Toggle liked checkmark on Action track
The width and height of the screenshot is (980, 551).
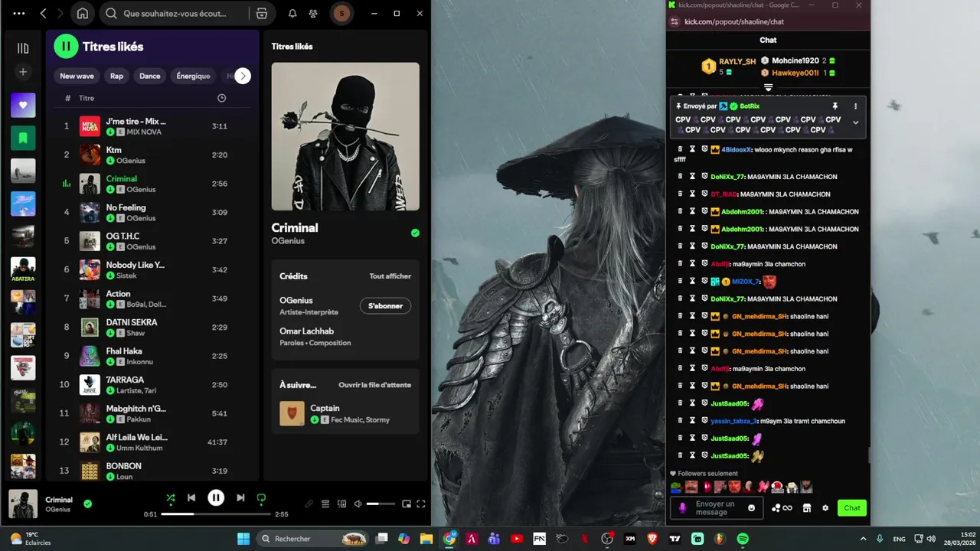[x=110, y=304]
